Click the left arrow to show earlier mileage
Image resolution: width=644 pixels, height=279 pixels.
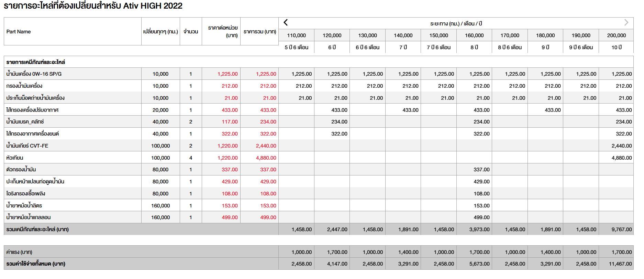coord(286,23)
